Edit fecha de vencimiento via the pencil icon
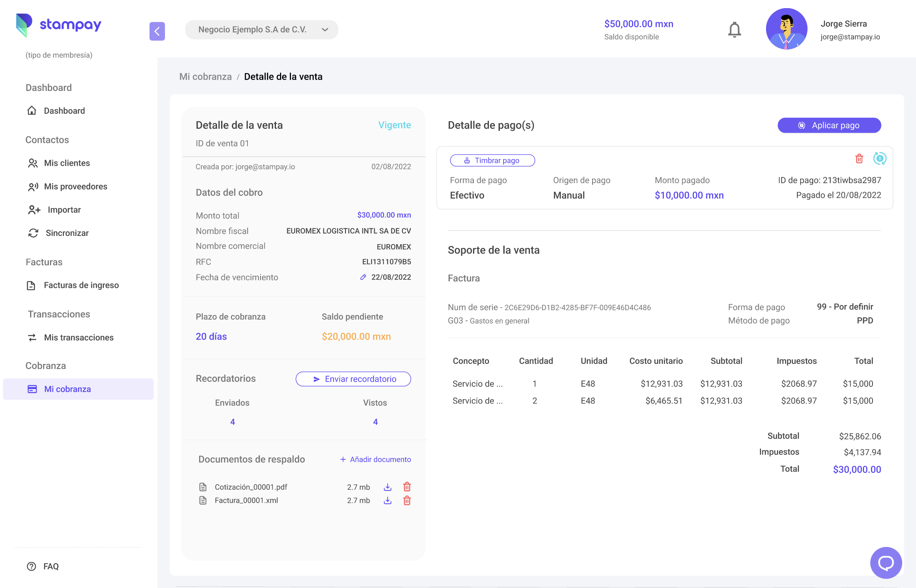This screenshot has width=916, height=588. click(x=363, y=277)
